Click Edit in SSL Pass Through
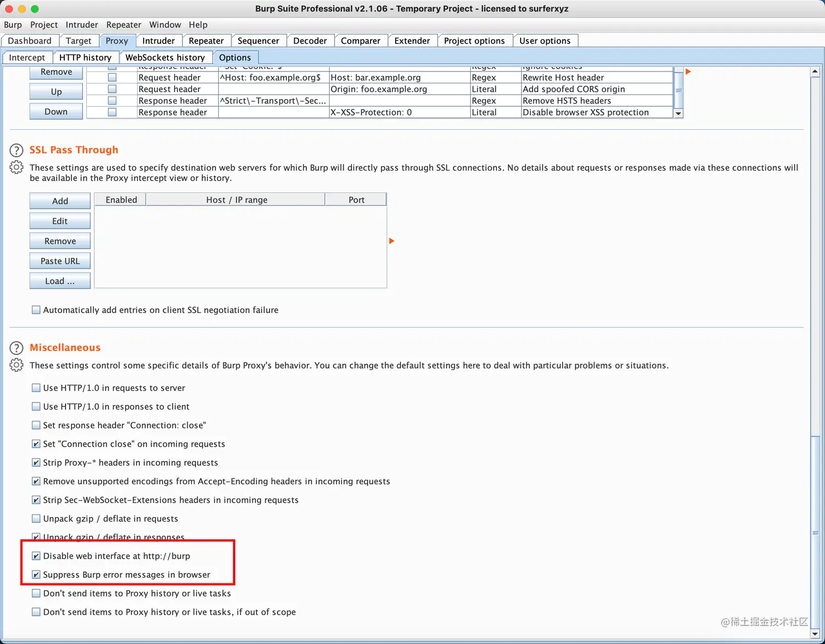Viewport: 825px width, 644px height. 60,221
